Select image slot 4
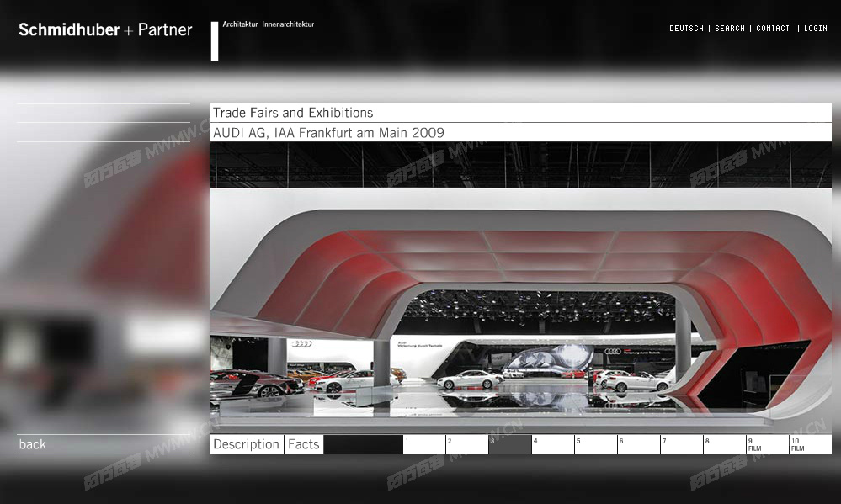The height and width of the screenshot is (504, 841). 553,444
